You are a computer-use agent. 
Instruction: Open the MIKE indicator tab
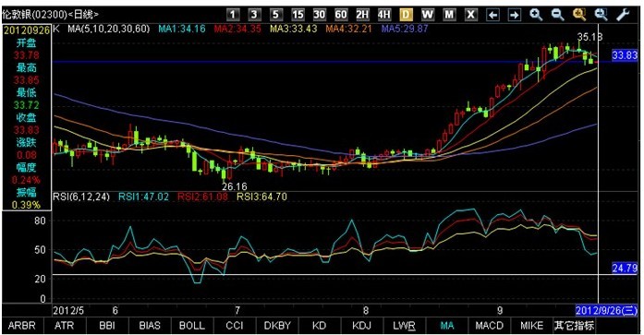(531, 326)
